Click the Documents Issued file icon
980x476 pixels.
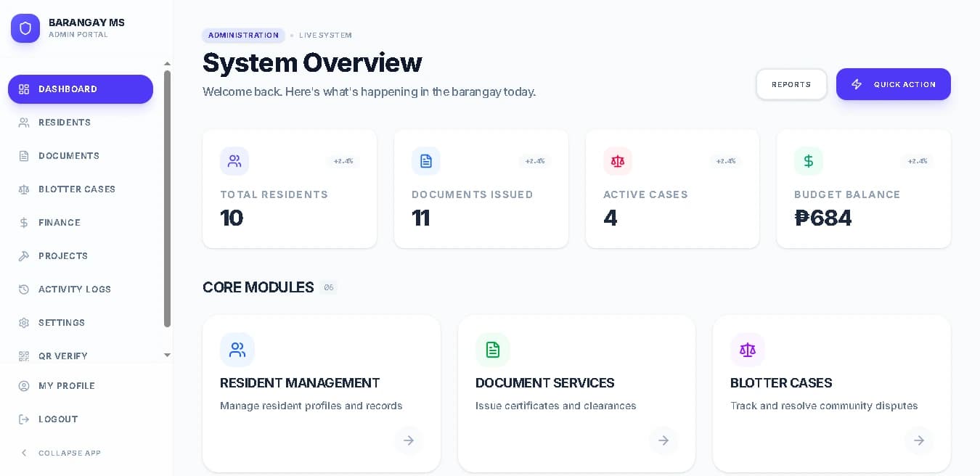point(426,161)
